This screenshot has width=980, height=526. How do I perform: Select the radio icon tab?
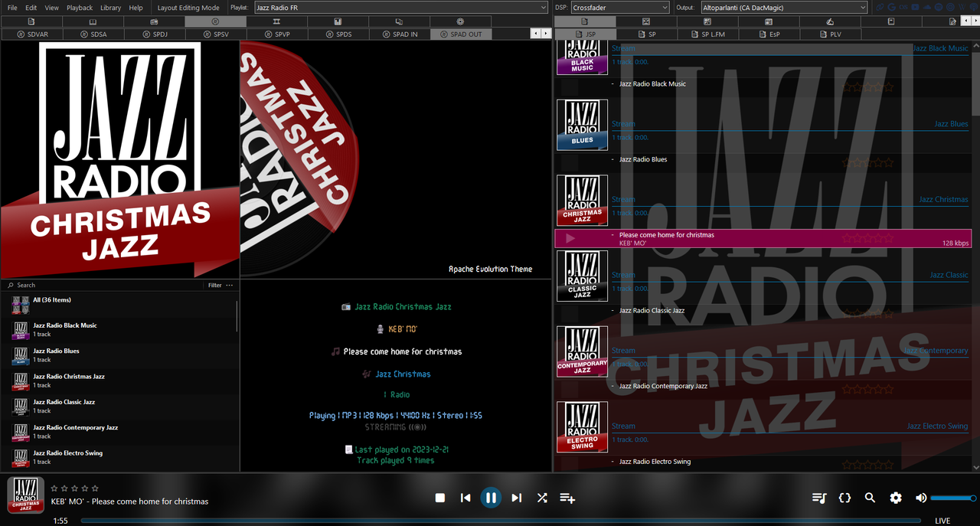click(154, 21)
